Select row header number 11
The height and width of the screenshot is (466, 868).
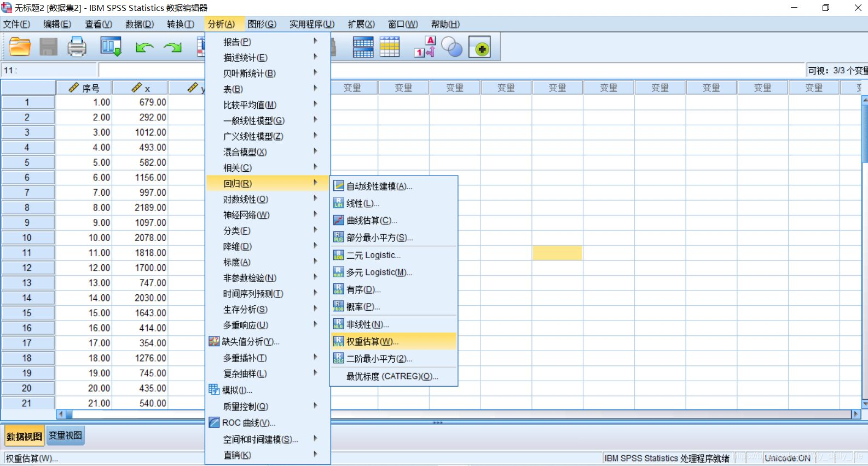point(27,253)
